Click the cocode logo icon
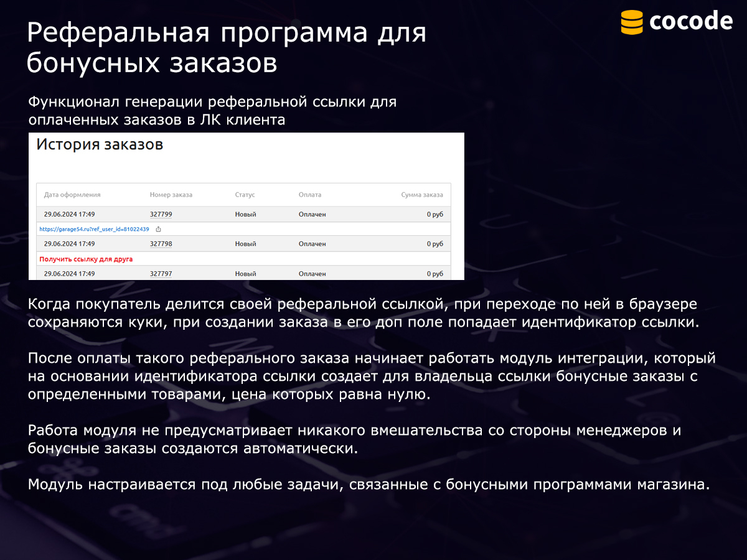 [x=632, y=21]
